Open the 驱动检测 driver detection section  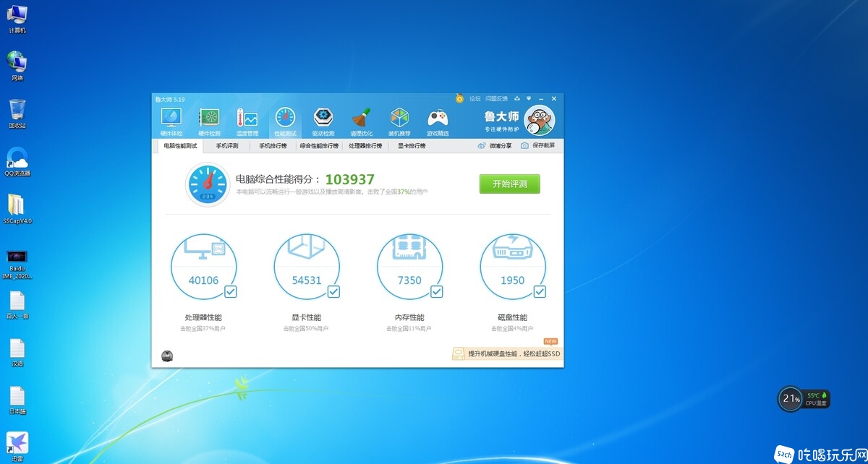323,121
